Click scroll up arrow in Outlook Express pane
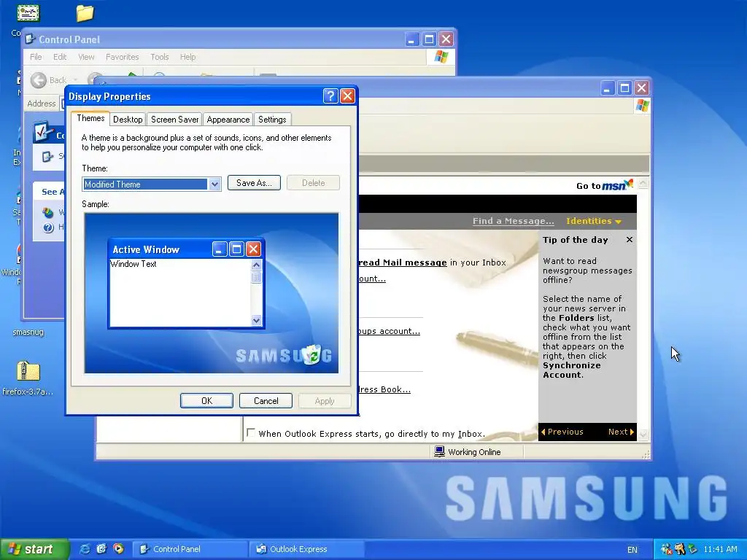The height and width of the screenshot is (560, 747). point(643,183)
